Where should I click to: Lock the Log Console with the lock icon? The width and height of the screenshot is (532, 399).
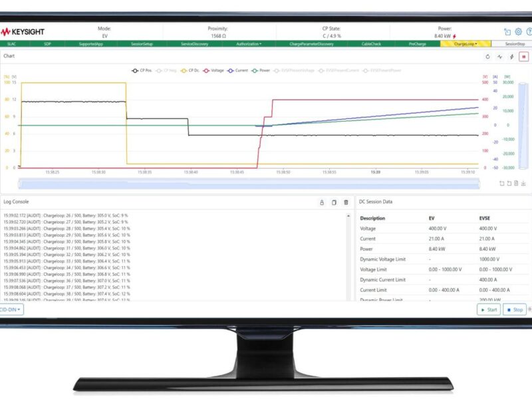(322, 203)
